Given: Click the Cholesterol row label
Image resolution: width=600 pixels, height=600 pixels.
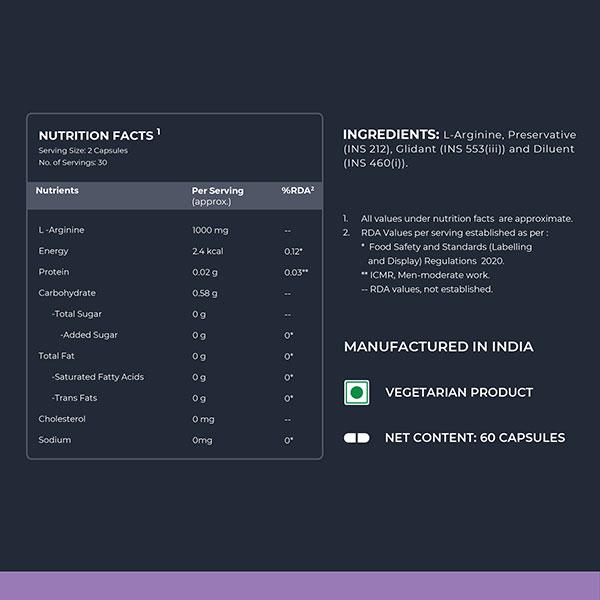Looking at the screenshot, I should [60, 419].
